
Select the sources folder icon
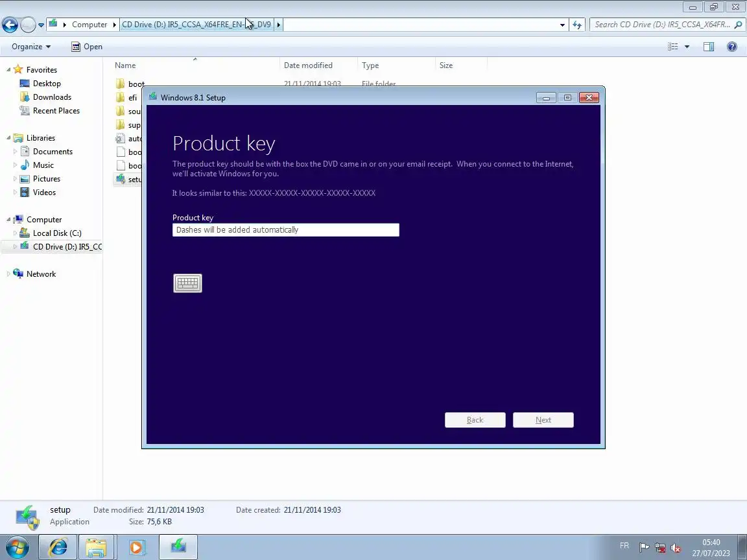point(120,111)
